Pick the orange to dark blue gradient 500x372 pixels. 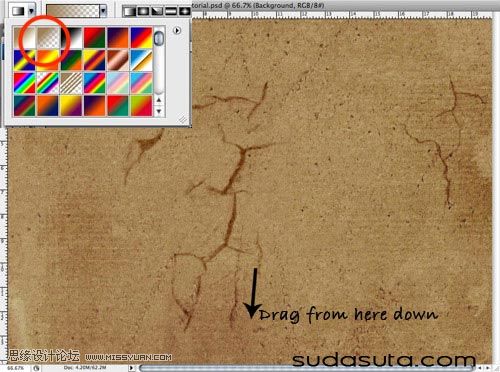48,106
